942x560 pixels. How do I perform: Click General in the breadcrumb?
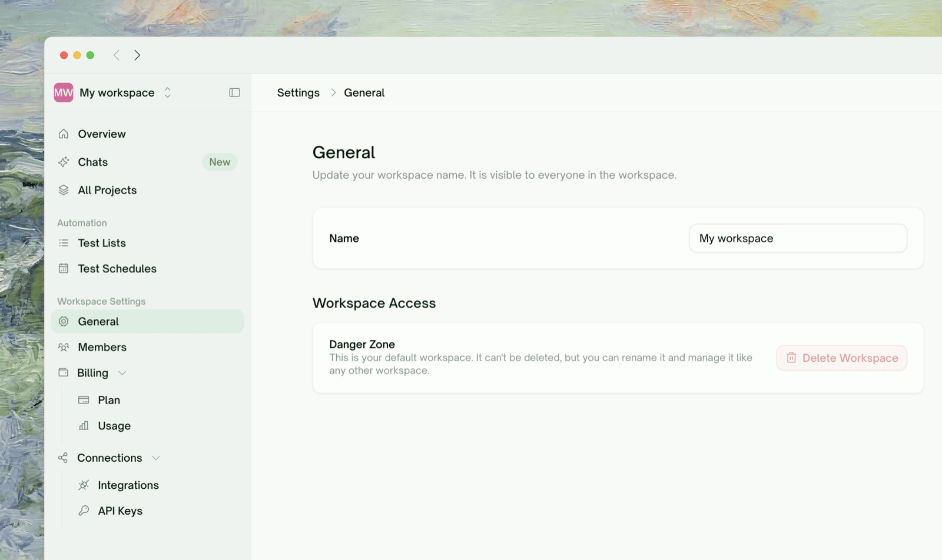pyautogui.click(x=364, y=92)
